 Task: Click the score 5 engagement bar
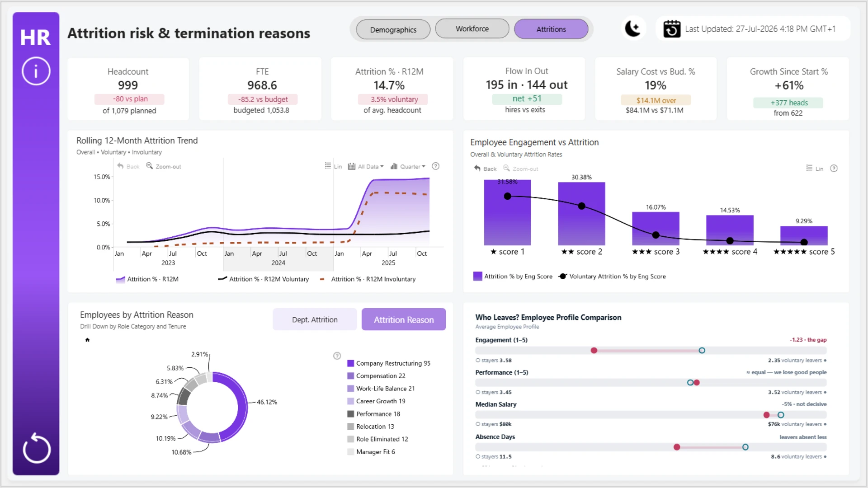click(804, 236)
